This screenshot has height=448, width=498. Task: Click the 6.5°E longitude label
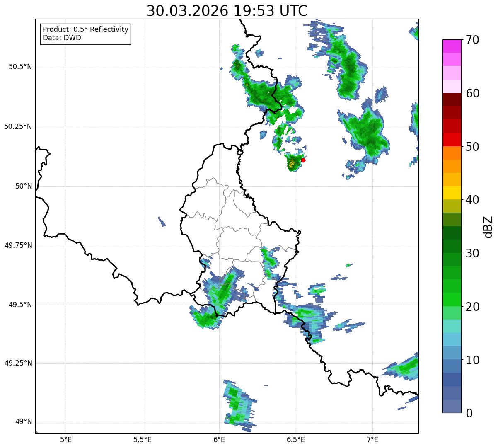pos(296,439)
